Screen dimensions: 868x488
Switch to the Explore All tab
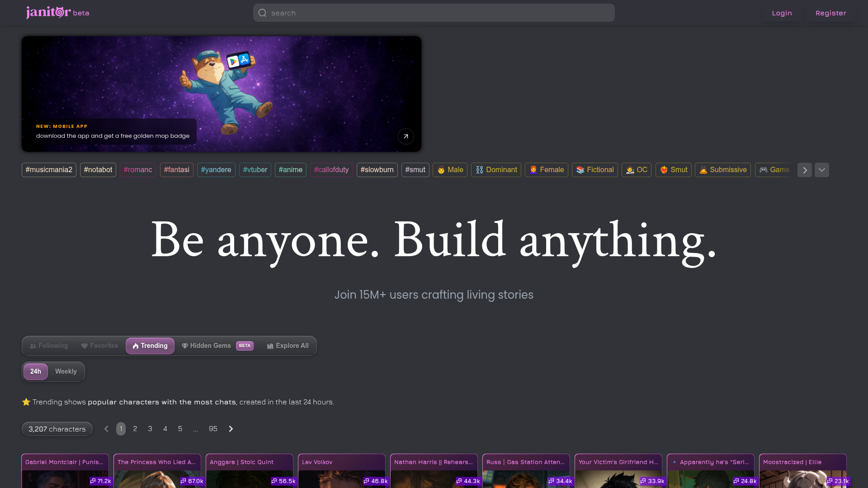[288, 346]
